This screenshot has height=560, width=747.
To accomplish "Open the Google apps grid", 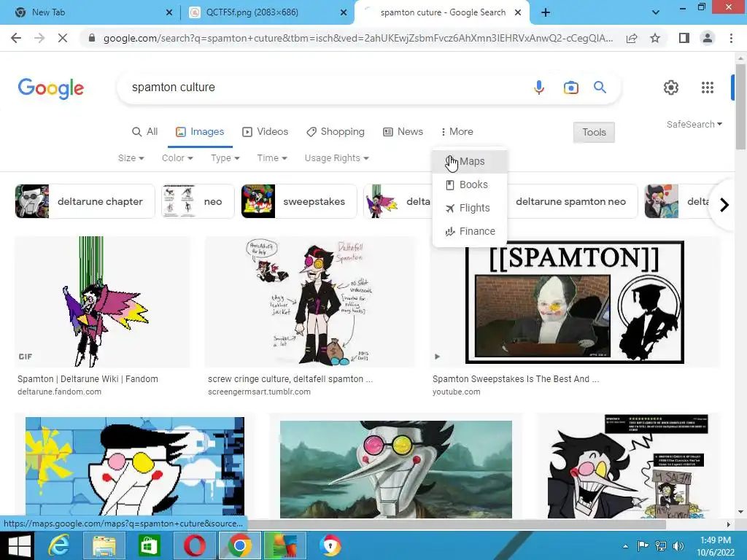I will click(x=708, y=87).
